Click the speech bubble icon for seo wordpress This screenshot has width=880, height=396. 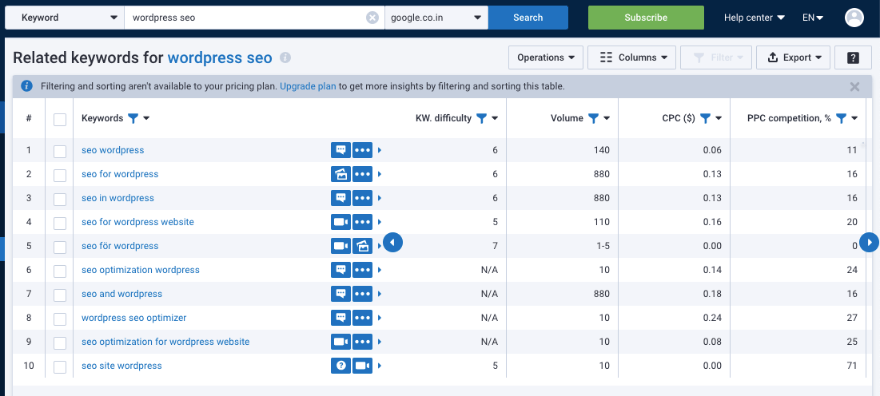(x=341, y=150)
